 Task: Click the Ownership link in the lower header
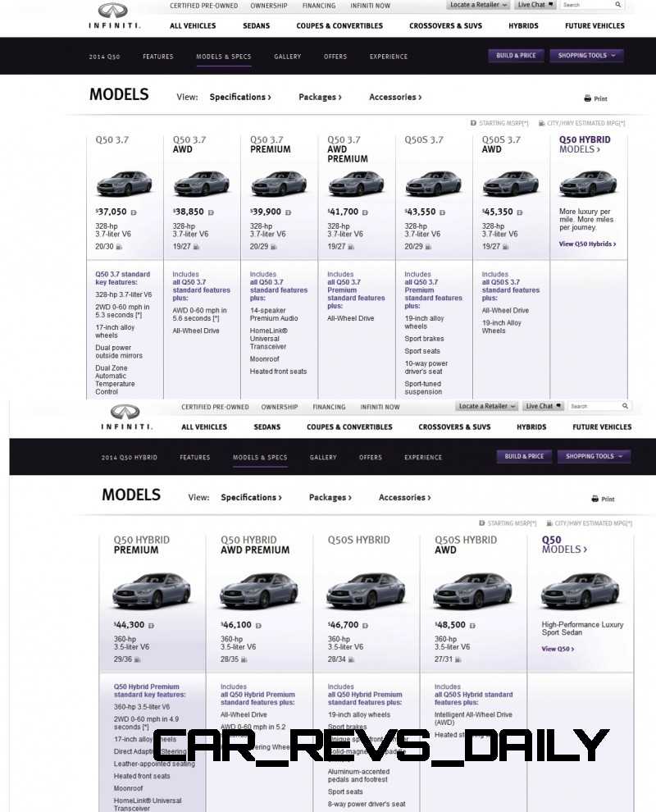click(x=280, y=407)
